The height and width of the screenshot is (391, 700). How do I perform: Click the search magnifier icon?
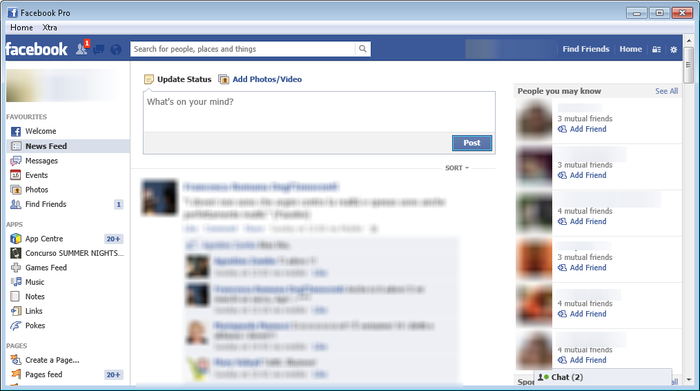tap(362, 49)
